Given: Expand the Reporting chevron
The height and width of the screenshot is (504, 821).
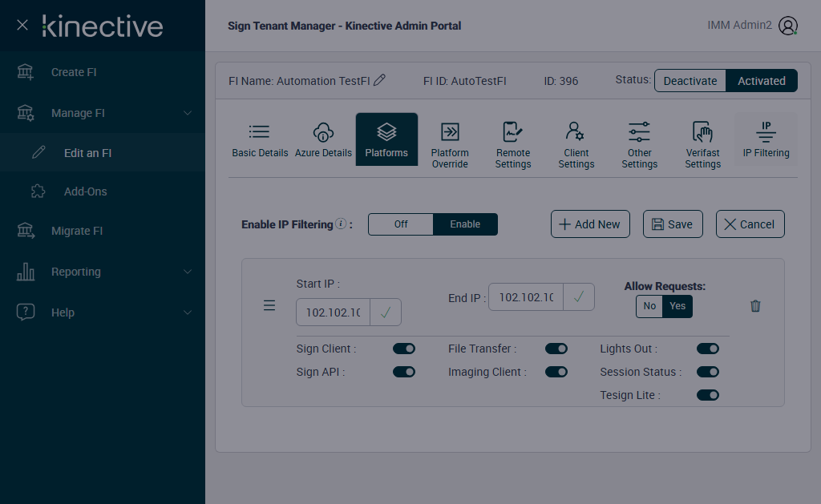Looking at the screenshot, I should (x=188, y=272).
